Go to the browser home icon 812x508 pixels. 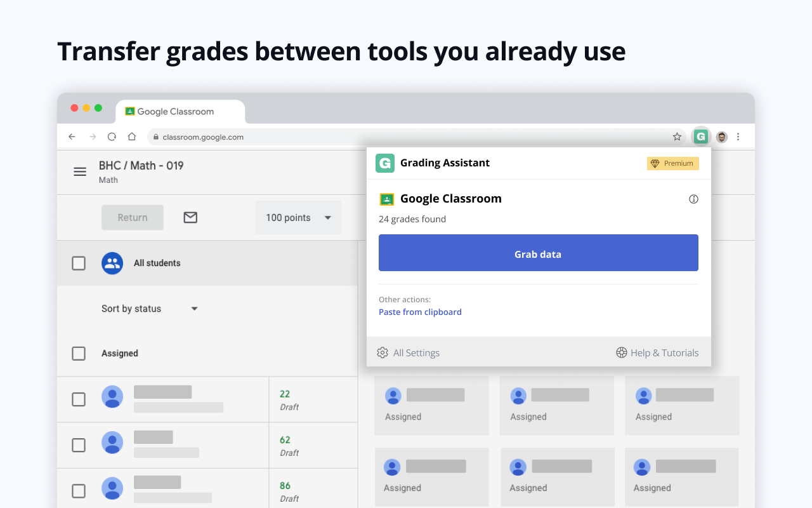(132, 137)
